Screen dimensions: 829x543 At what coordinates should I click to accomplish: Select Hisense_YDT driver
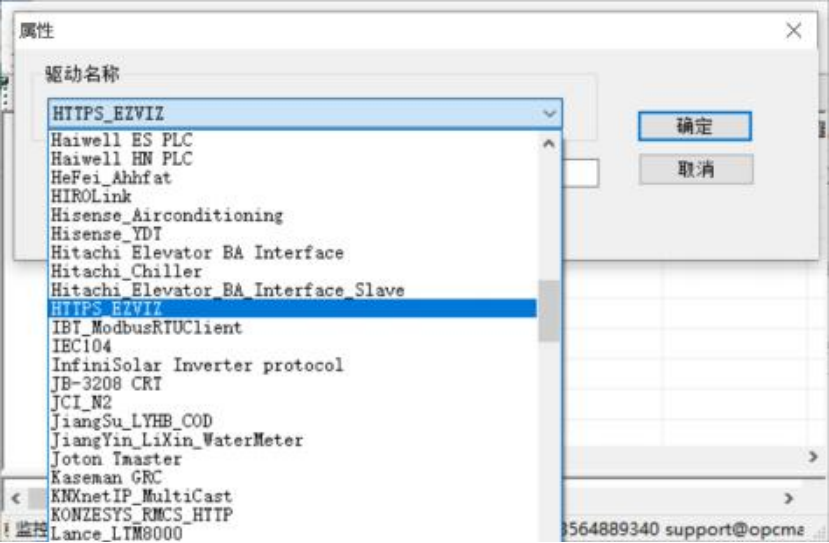tap(292, 234)
